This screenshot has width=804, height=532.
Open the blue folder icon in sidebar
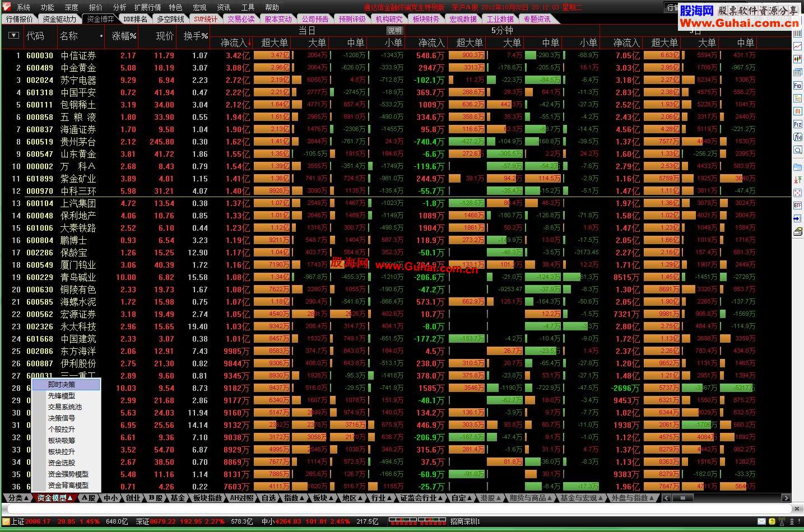click(x=798, y=167)
